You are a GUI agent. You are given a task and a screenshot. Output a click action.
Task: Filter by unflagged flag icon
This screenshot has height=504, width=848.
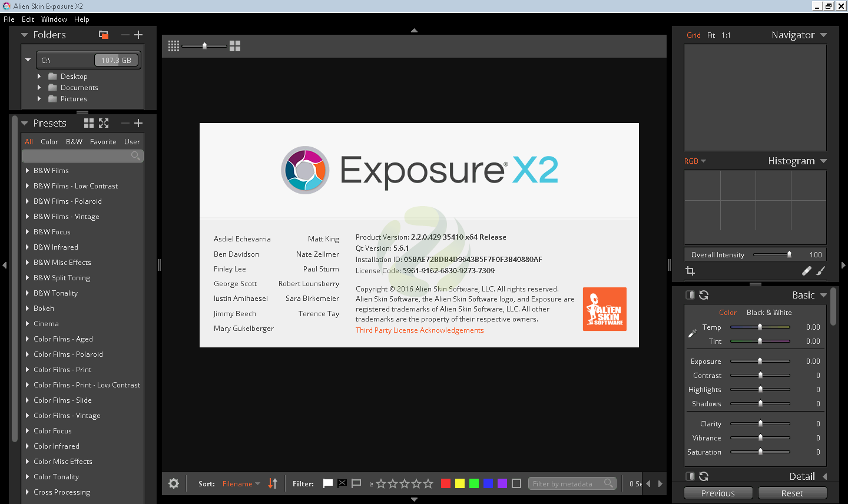pyautogui.click(x=356, y=483)
